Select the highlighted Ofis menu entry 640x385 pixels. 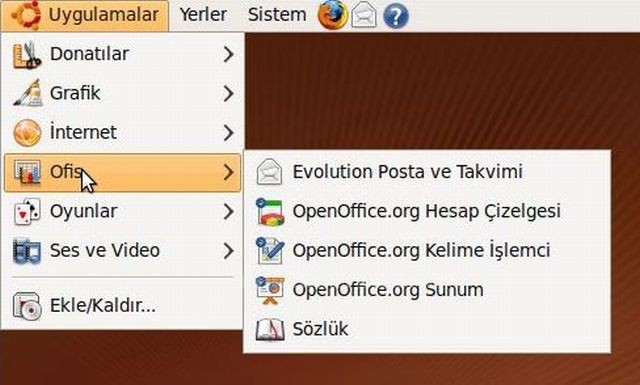pyautogui.click(x=122, y=172)
